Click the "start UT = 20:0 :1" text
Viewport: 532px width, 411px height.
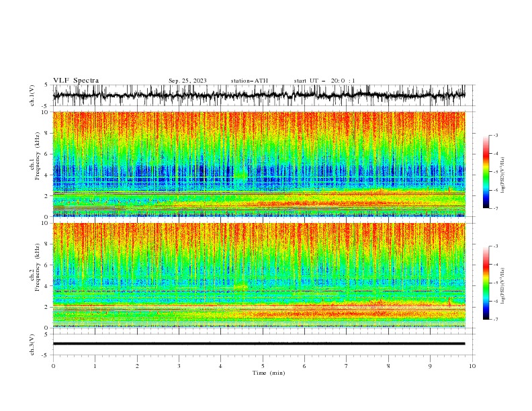pos(324,81)
